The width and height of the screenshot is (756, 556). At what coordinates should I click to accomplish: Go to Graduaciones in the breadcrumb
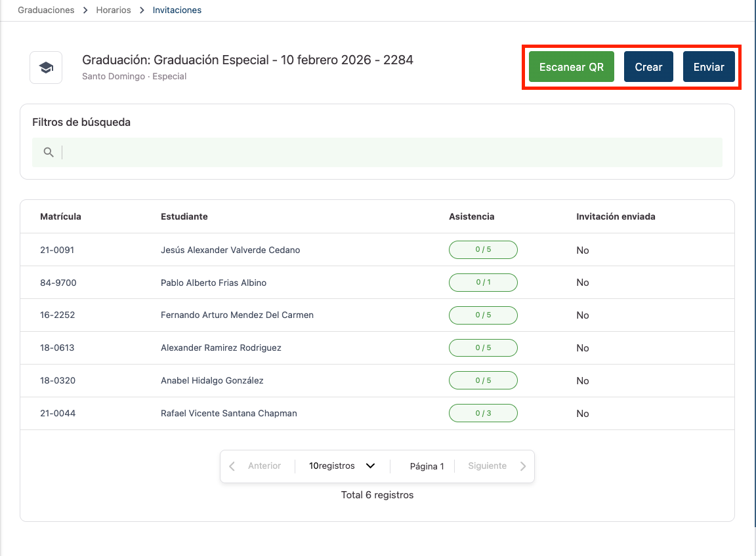point(46,10)
